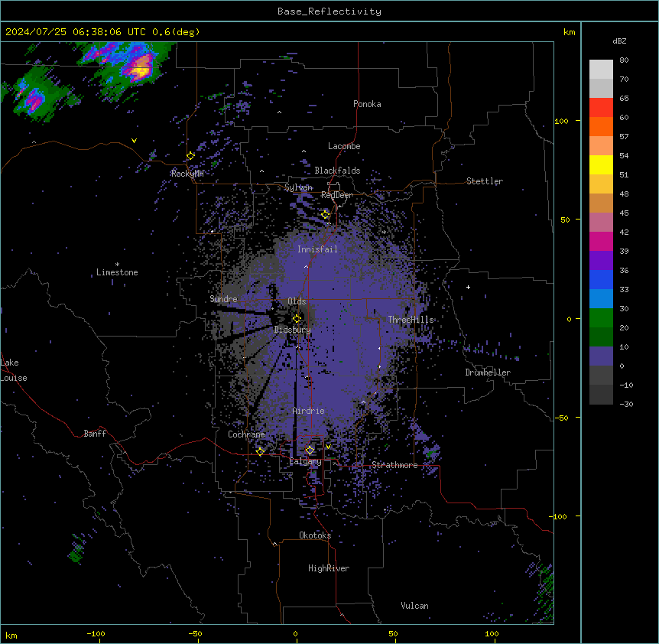This screenshot has height=644, width=659.
Task: Pick the red 65 dBZ legend swatch
Action: pos(601,108)
